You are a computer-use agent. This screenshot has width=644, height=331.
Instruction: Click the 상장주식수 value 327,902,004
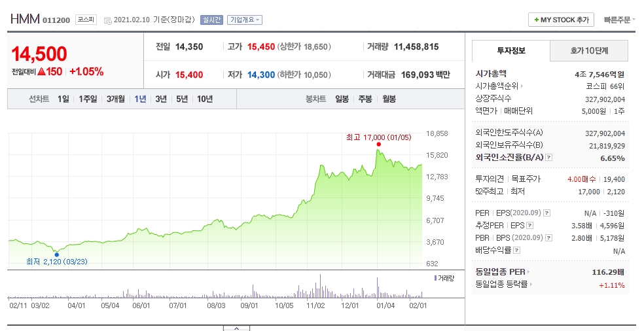coord(605,99)
